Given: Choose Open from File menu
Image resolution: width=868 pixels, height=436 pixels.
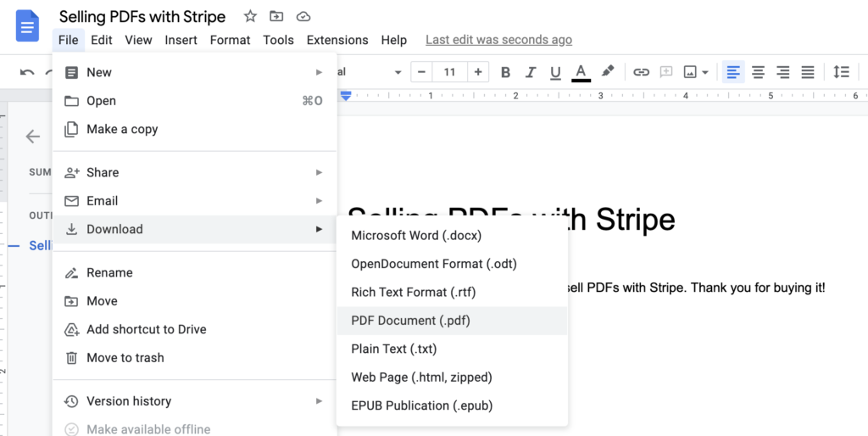Looking at the screenshot, I should pyautogui.click(x=195, y=101).
